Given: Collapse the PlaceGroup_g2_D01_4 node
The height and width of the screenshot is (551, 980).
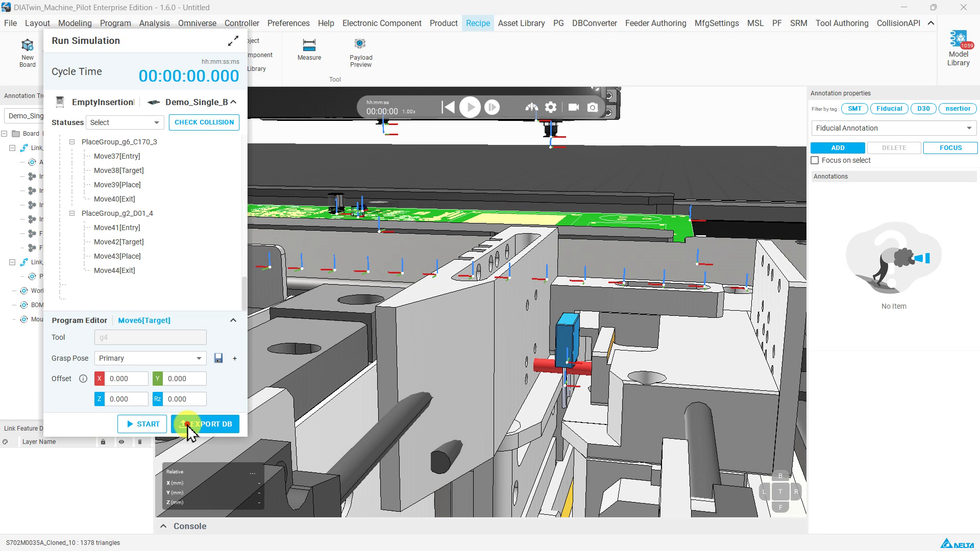Looking at the screenshot, I should coord(72,213).
